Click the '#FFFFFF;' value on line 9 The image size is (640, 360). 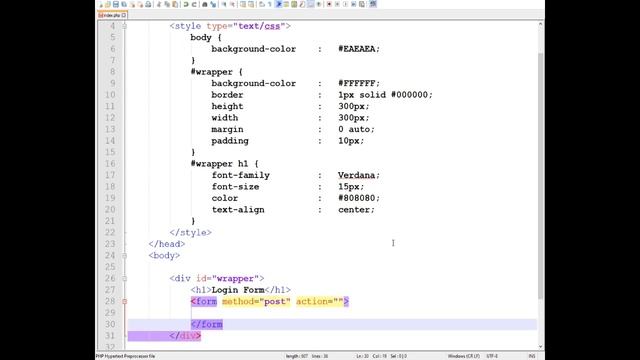pyautogui.click(x=359, y=83)
